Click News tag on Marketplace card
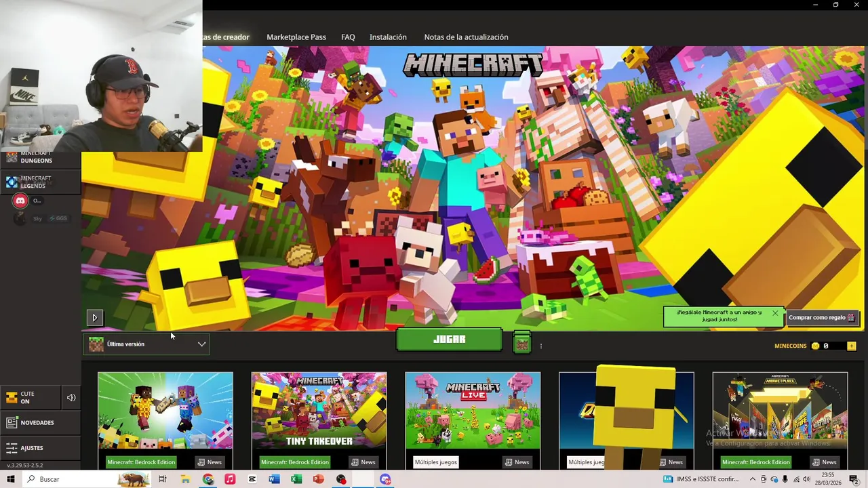Image resolution: width=868 pixels, height=488 pixels. tap(825, 462)
